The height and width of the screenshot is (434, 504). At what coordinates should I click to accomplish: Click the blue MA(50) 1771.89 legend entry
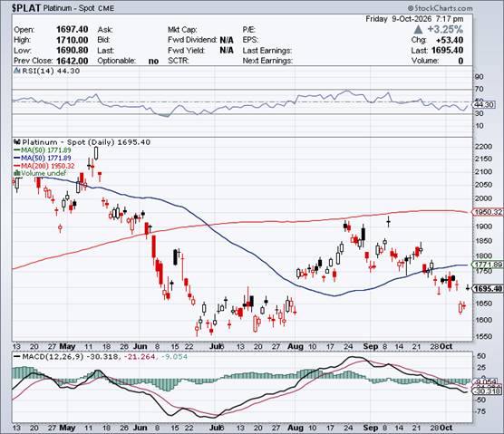pos(43,158)
